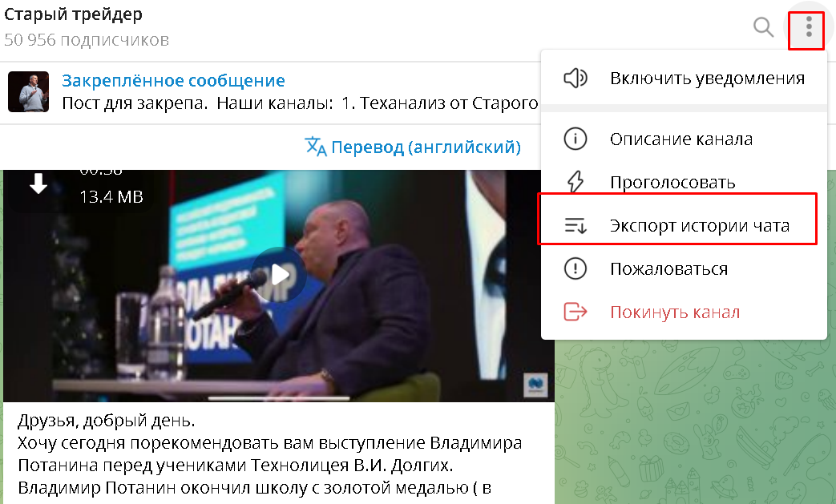Click the lightning bolt boost icon
The image size is (836, 504).
pos(576,182)
